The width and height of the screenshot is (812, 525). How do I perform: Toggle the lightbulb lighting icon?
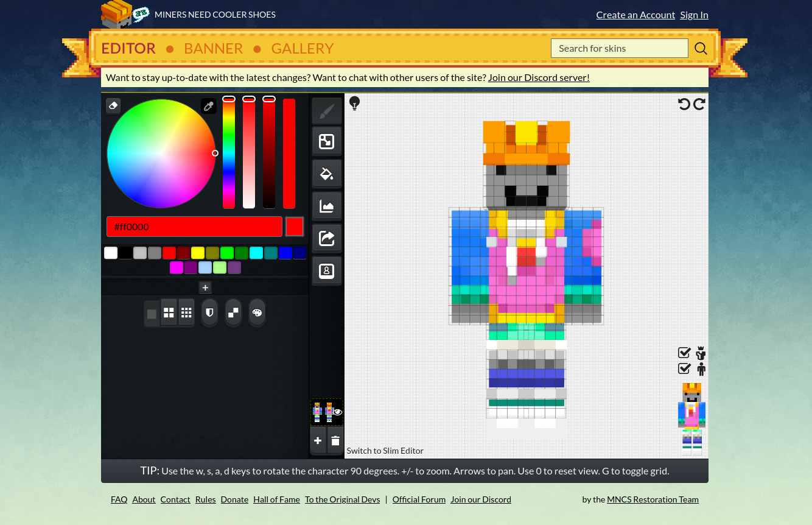[354, 104]
